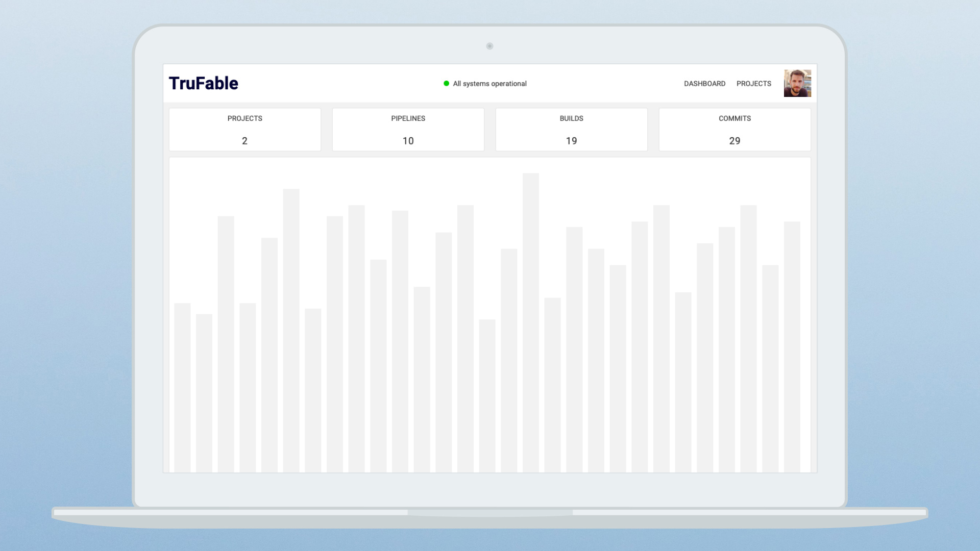Click the last bar in the chart

[792, 347]
